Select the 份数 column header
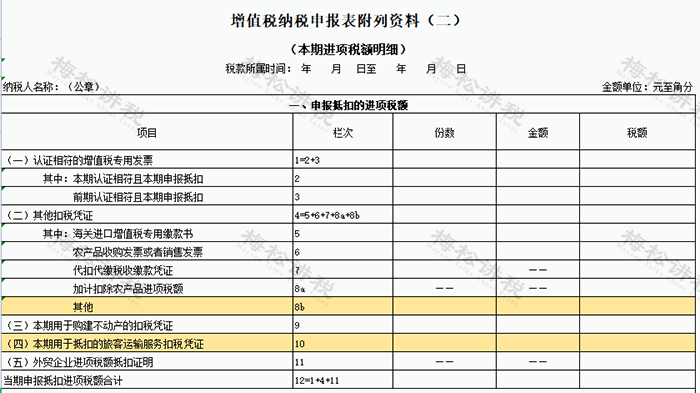700x393 pixels. [445, 132]
